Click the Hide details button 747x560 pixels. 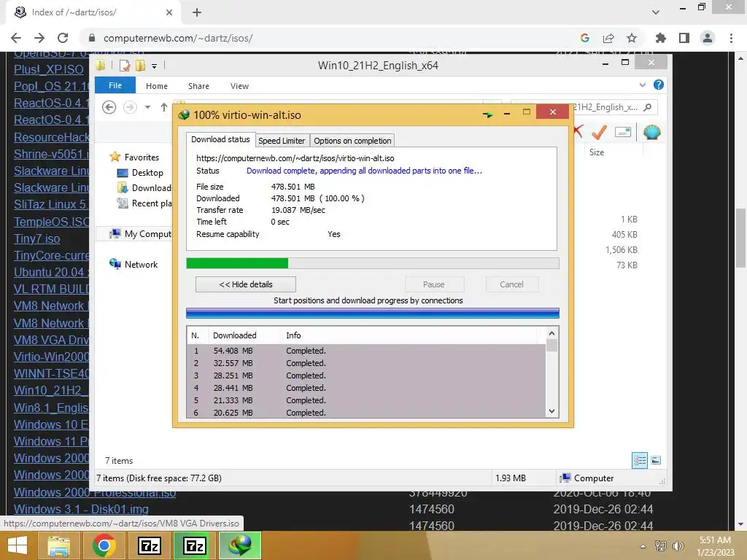(245, 284)
